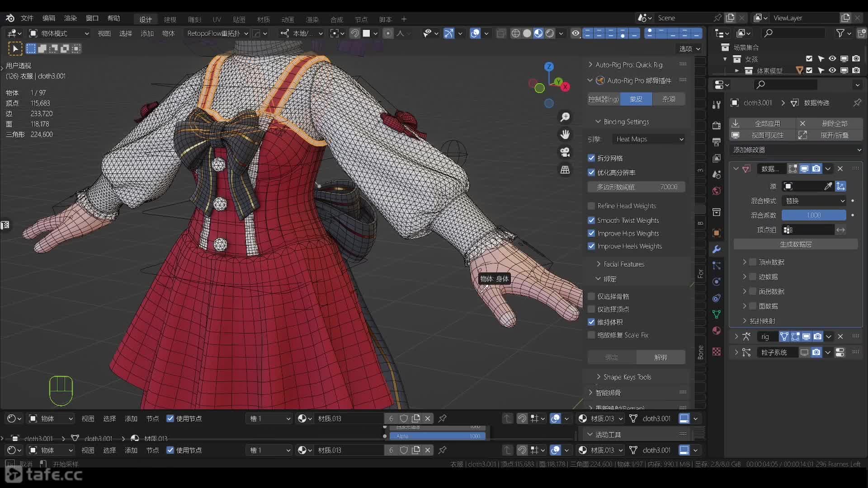Click the 展开/折叠 button

click(830, 135)
